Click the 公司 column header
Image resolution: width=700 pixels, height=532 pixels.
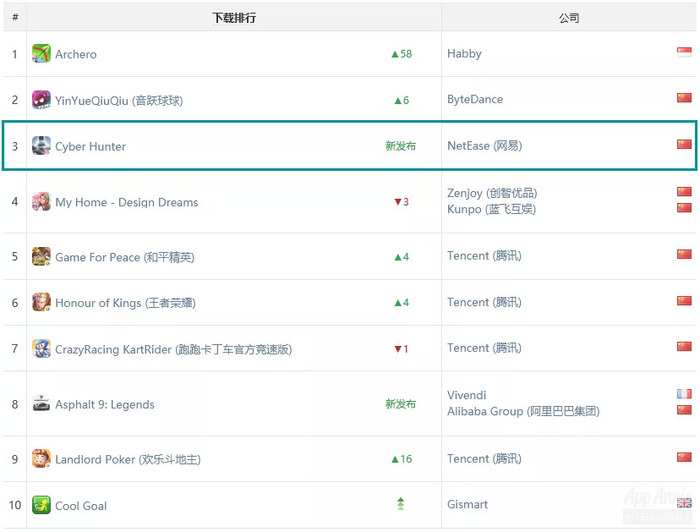tap(569, 18)
